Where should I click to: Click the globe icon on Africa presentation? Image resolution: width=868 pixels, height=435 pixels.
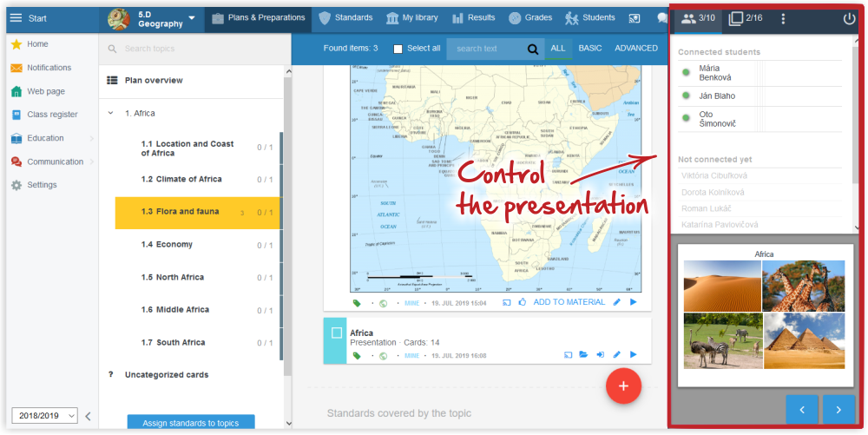pos(383,356)
